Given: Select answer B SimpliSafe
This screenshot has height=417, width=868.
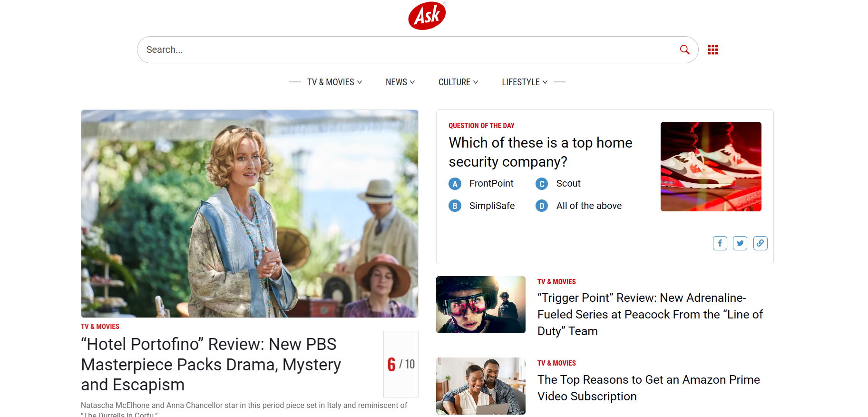Looking at the screenshot, I should (482, 206).
